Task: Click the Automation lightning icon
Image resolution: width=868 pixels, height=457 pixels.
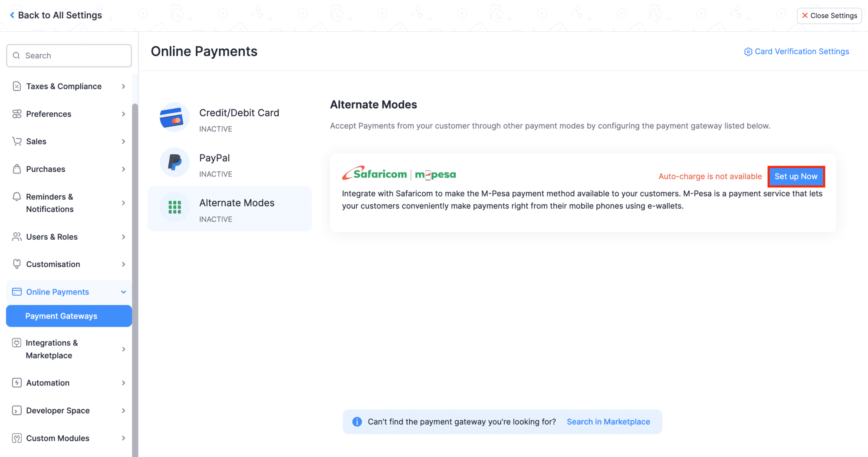Action: [16, 383]
